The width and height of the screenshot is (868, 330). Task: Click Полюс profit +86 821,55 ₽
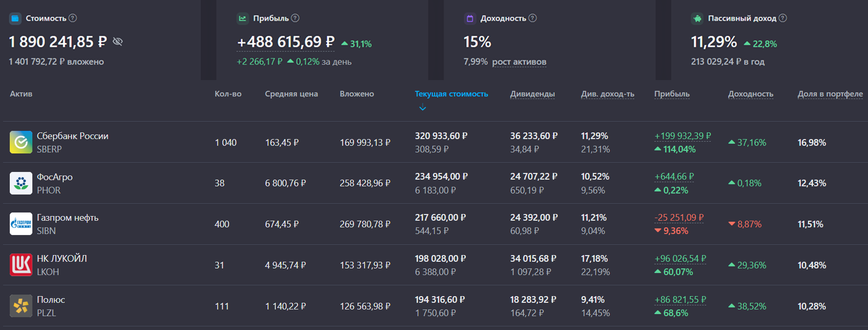(680, 300)
